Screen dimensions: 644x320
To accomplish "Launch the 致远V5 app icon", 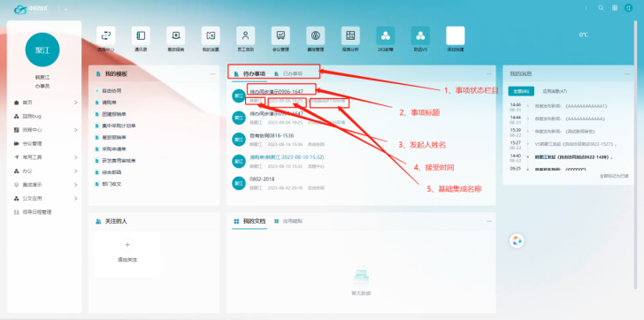I will (x=420, y=35).
